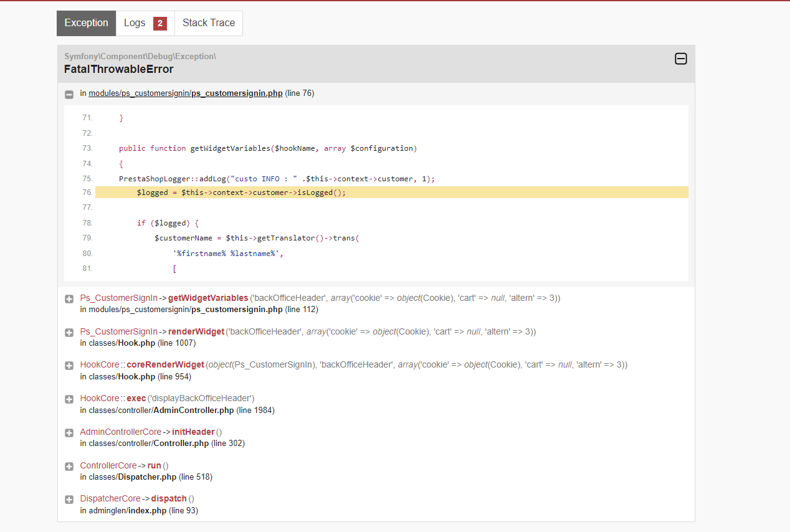Click the red Logs counter badge
The height and width of the screenshot is (532, 790).
[x=160, y=22]
